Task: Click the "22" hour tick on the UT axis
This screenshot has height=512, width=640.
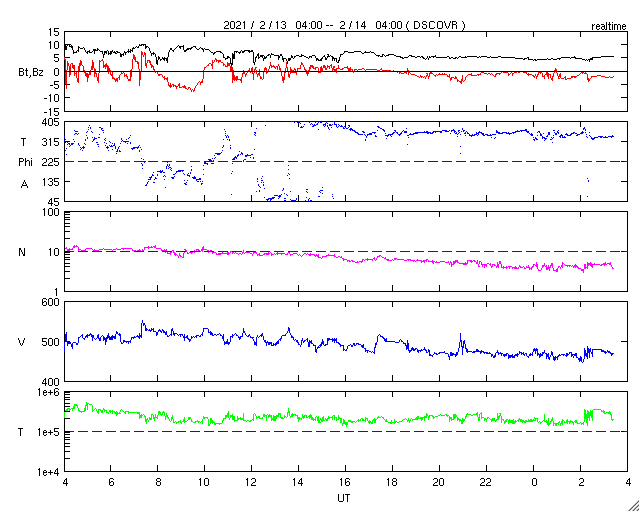Action: 486,482
